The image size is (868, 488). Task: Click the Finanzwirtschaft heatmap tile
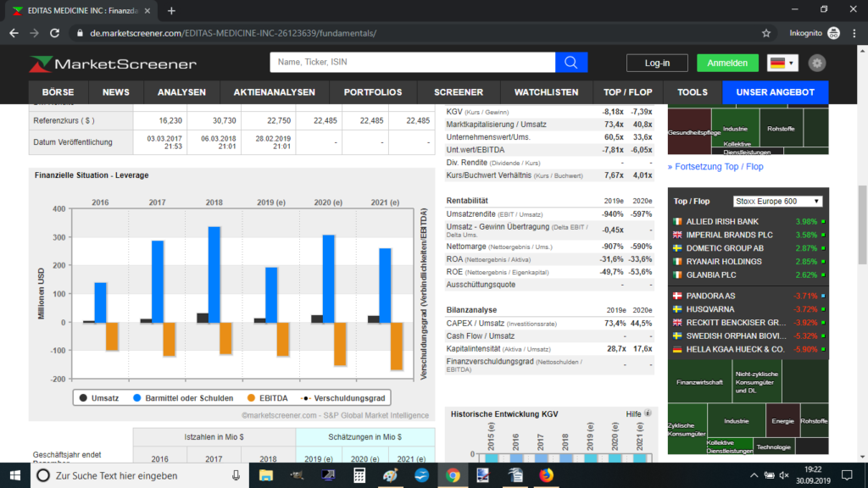pos(699,382)
